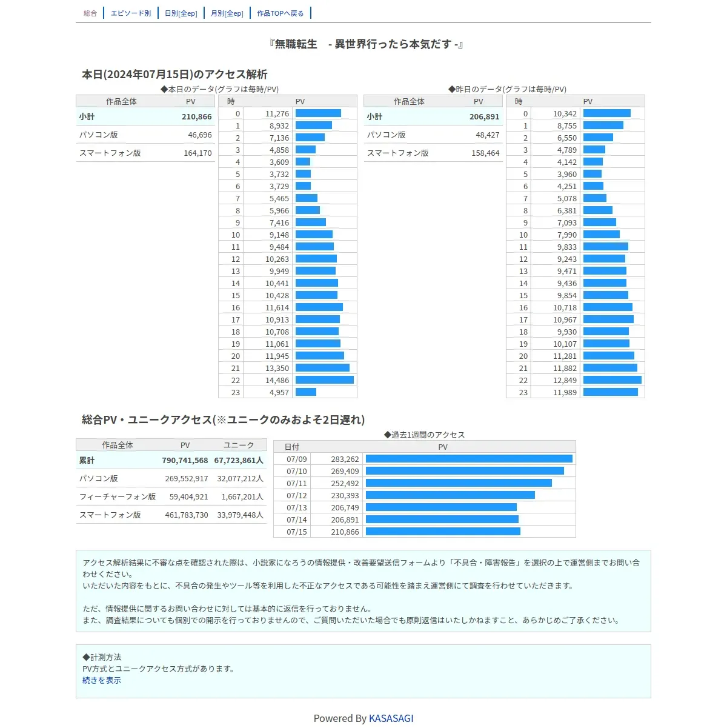This screenshot has width=727, height=728.
Task: Select the 07/09 PV value 283,262
Action: [345, 459]
